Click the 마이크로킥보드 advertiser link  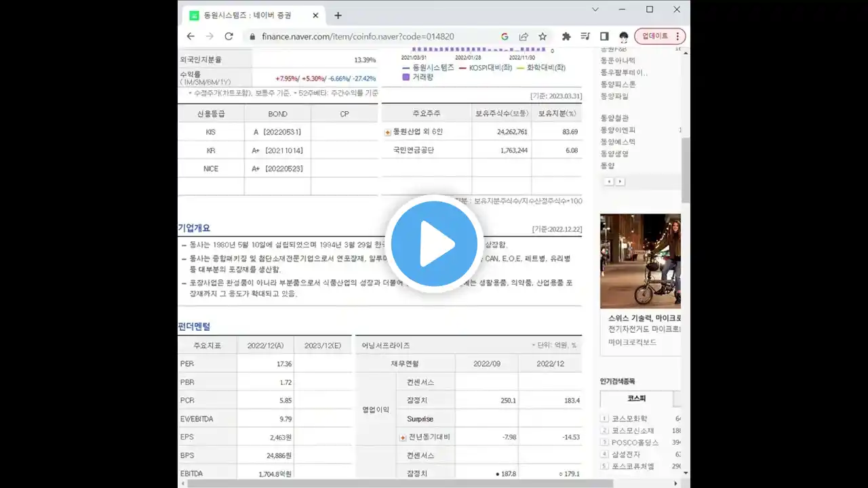point(632,342)
